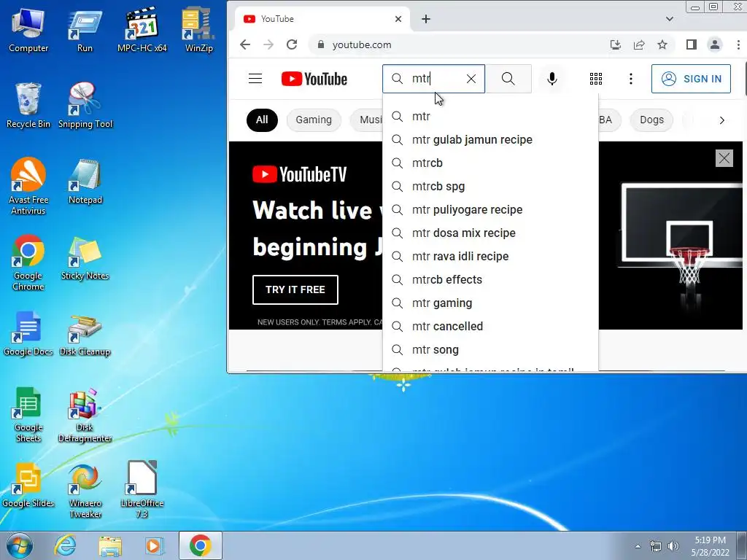Choose suggestion 'mtrcb spg'
Image resolution: width=747 pixels, height=560 pixels.
pos(490,187)
